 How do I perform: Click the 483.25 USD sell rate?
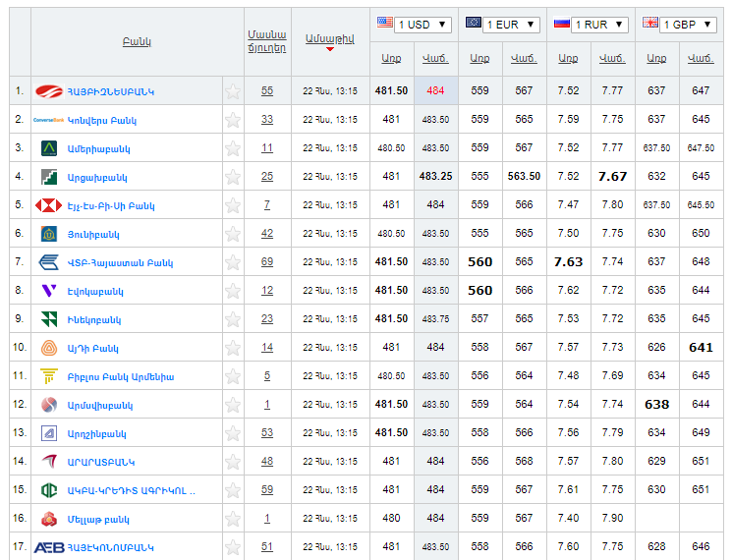pyautogui.click(x=435, y=177)
